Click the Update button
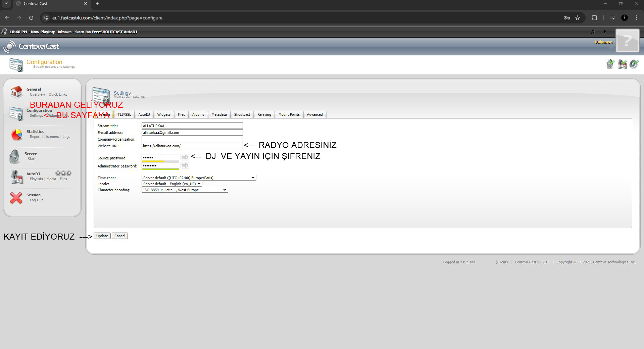Screen dimensions: 644x349 point(102,236)
